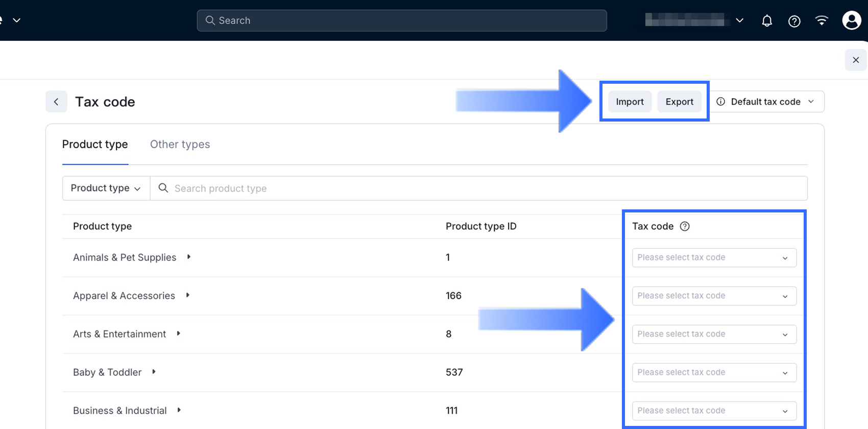Close the panel with the X button
The width and height of the screenshot is (868, 429).
coord(856,60)
